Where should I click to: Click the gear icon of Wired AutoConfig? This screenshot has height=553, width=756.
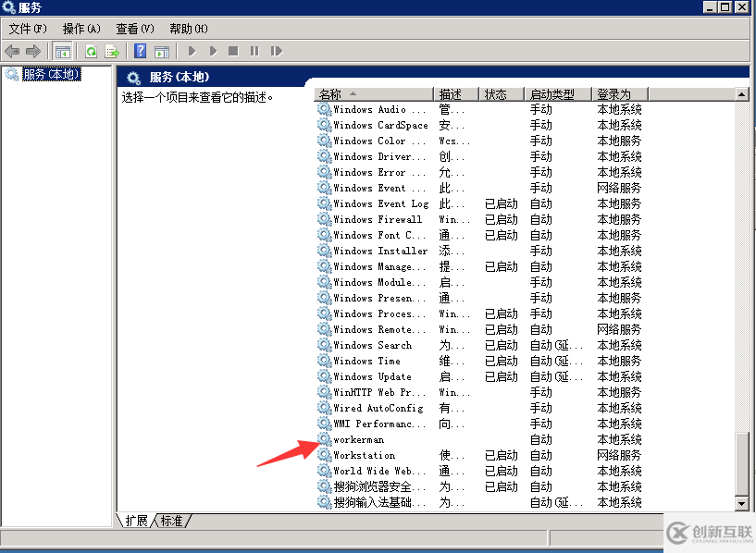[324, 408]
